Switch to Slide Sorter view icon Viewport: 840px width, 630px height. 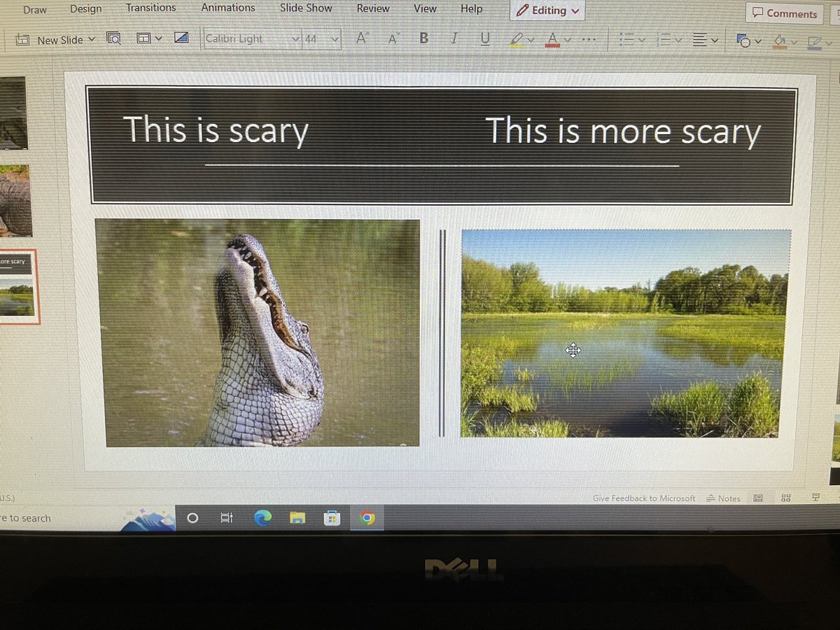click(x=786, y=498)
